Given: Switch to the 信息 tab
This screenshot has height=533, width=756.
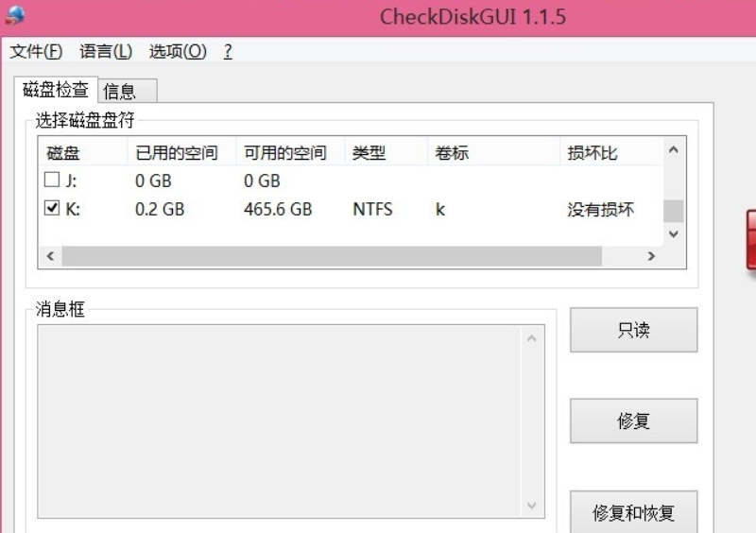Looking at the screenshot, I should coord(120,91).
